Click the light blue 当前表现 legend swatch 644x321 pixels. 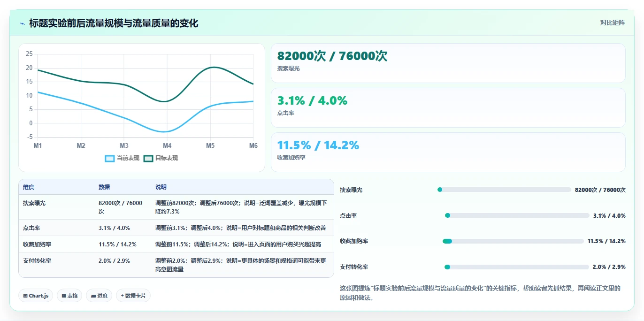click(110, 158)
